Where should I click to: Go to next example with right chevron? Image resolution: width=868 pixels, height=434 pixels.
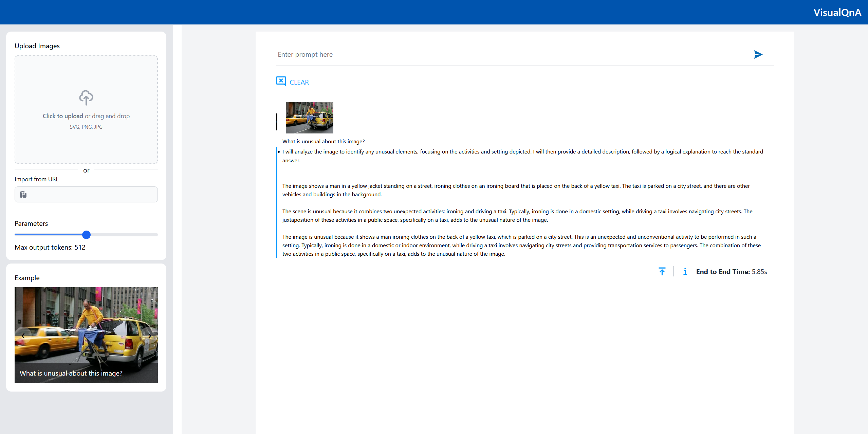tap(149, 336)
